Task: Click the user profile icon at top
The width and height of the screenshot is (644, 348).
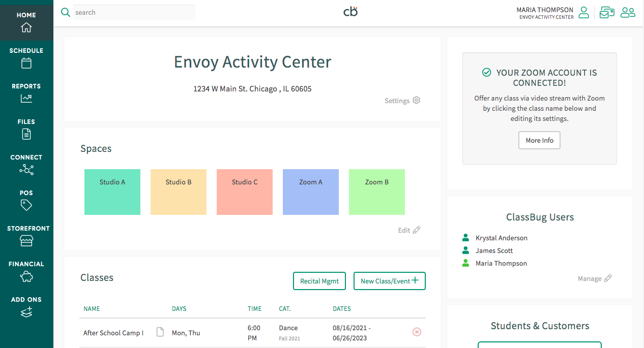Action: 583,13
